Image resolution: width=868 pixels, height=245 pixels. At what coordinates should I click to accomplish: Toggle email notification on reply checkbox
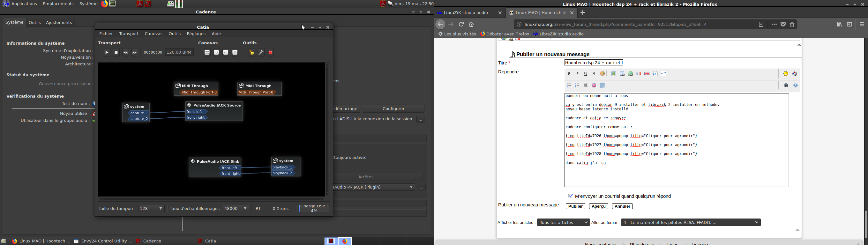click(571, 196)
